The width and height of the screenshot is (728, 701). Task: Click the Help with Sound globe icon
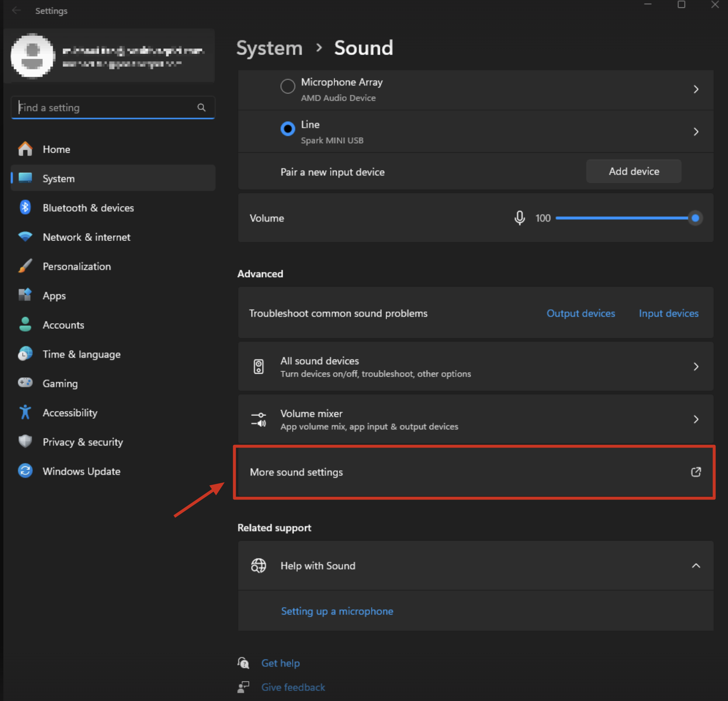[x=259, y=565]
